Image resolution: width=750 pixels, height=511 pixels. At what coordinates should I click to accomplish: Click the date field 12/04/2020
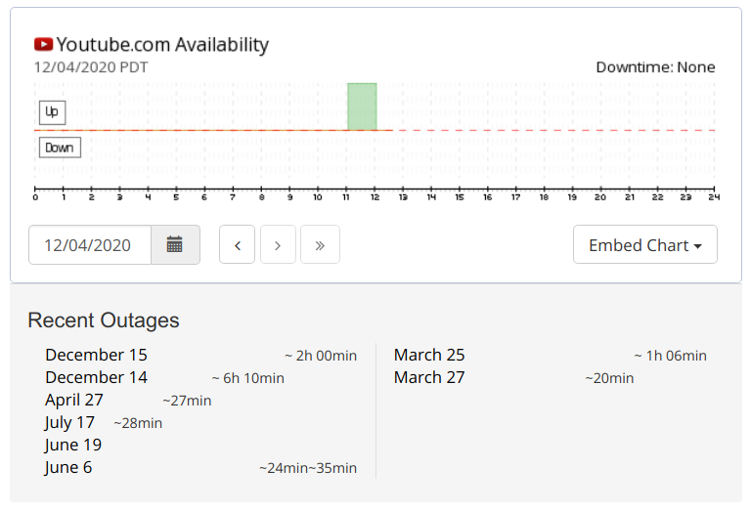pyautogui.click(x=90, y=245)
